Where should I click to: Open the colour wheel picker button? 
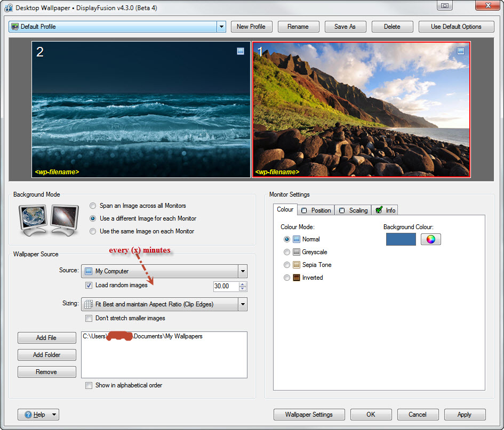coord(430,239)
